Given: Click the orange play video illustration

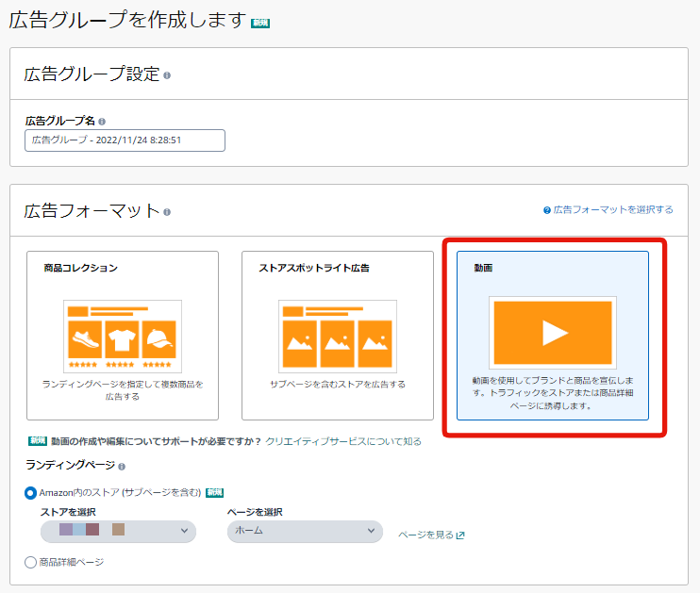Looking at the screenshot, I should point(553,333).
